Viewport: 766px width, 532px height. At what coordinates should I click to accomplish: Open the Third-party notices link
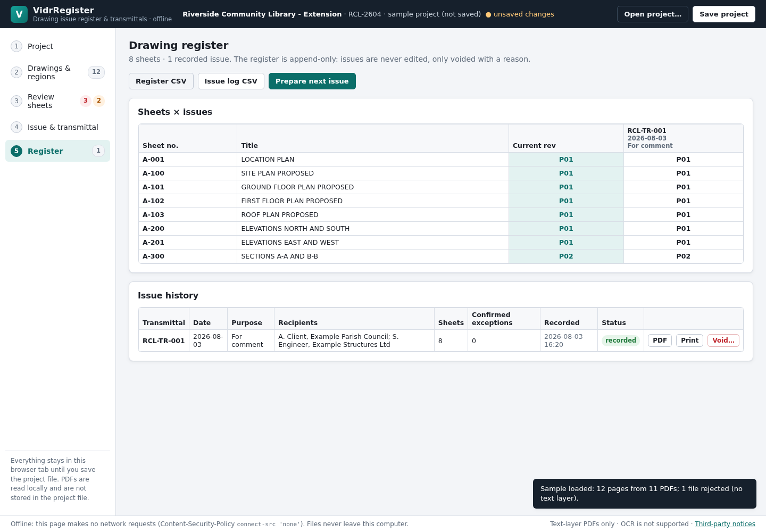pyautogui.click(x=725, y=524)
